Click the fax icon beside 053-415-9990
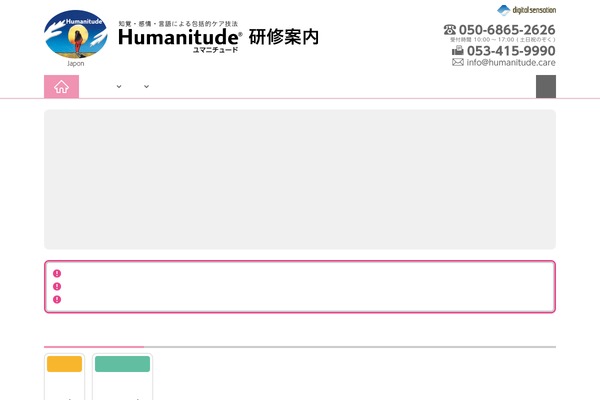 [458, 50]
